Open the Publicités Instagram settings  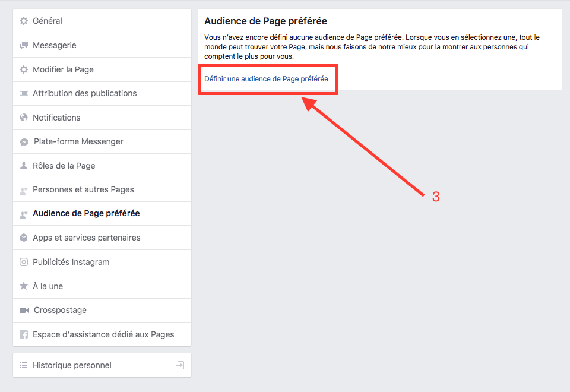(71, 262)
